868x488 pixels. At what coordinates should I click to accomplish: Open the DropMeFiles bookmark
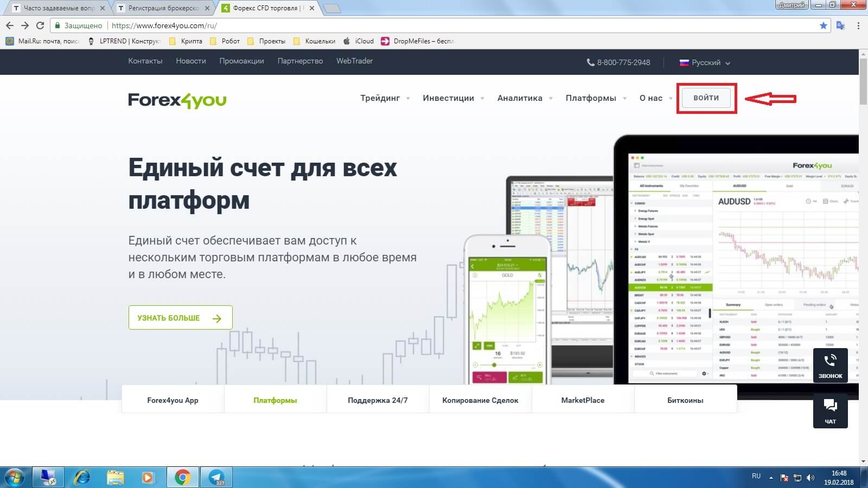click(x=417, y=41)
